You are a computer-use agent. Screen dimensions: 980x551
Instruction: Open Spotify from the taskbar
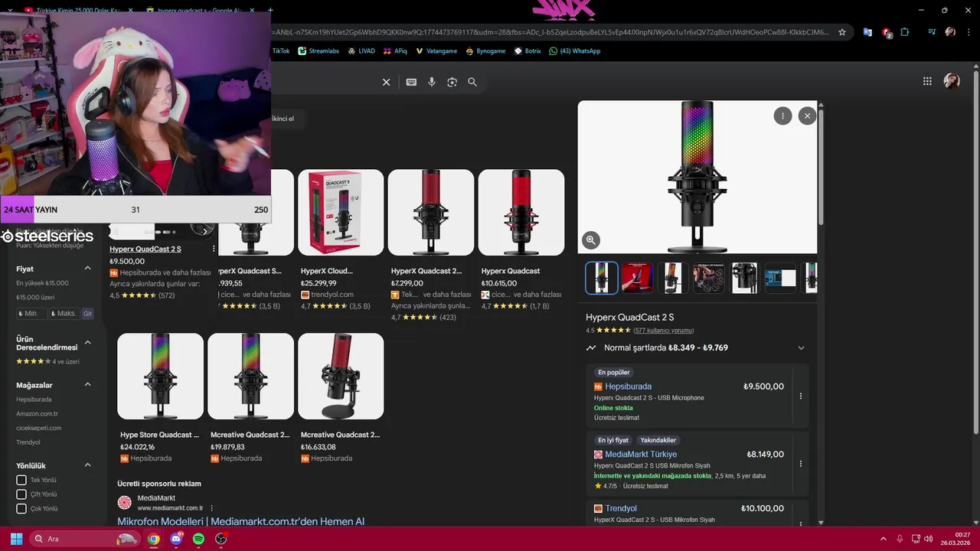coord(199,539)
